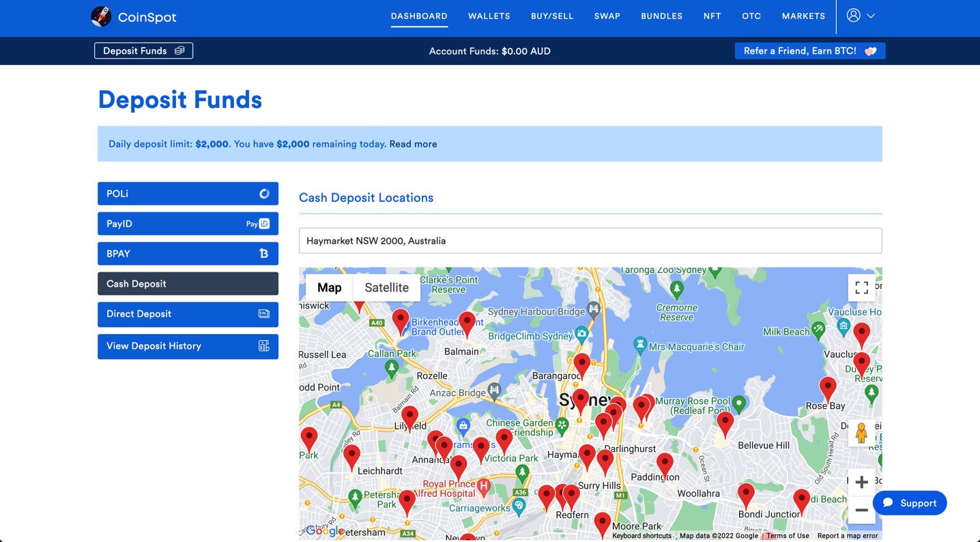
Task: Select the Petersham Park tree icon
Action: [355, 497]
